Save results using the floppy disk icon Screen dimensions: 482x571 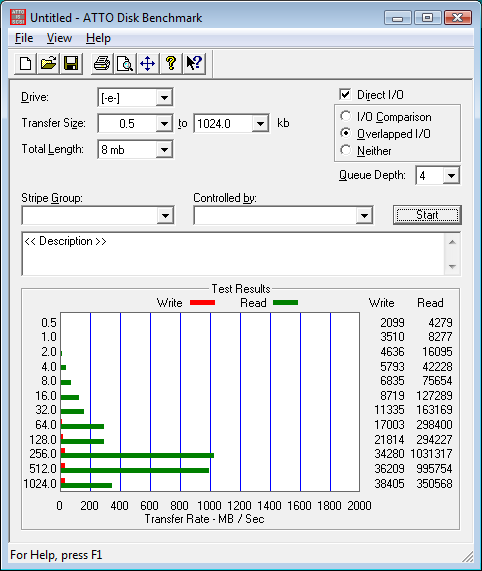click(71, 64)
